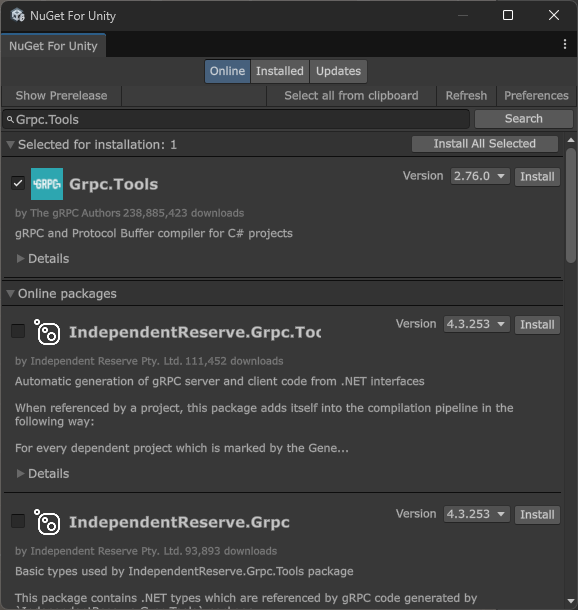Click 'gRPC and Protocol Buffer compiler' description

[x=154, y=233]
